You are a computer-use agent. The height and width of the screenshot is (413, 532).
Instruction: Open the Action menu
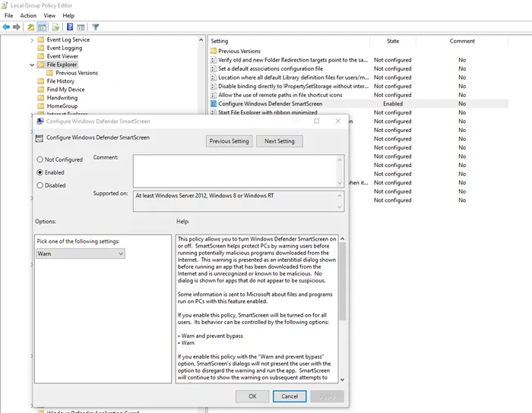(28, 16)
